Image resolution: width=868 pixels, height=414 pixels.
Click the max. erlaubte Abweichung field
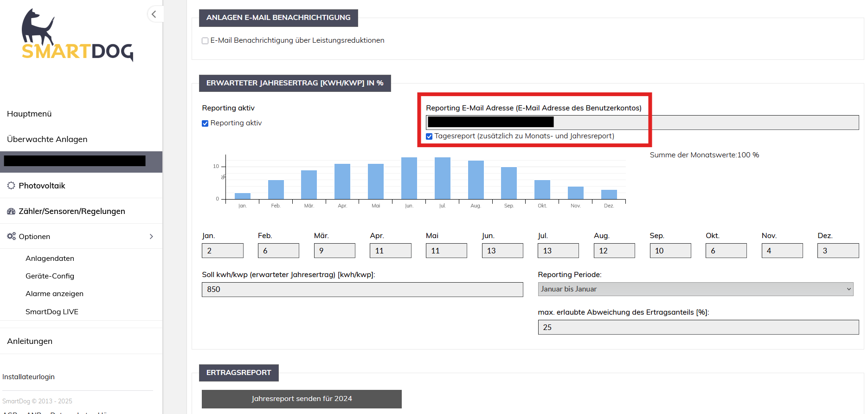pos(698,327)
